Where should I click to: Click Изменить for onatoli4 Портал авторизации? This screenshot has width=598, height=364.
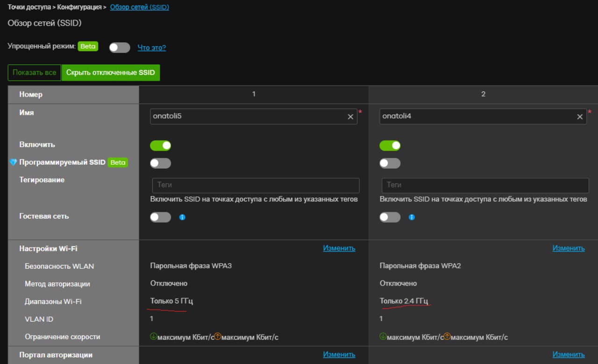(x=568, y=355)
